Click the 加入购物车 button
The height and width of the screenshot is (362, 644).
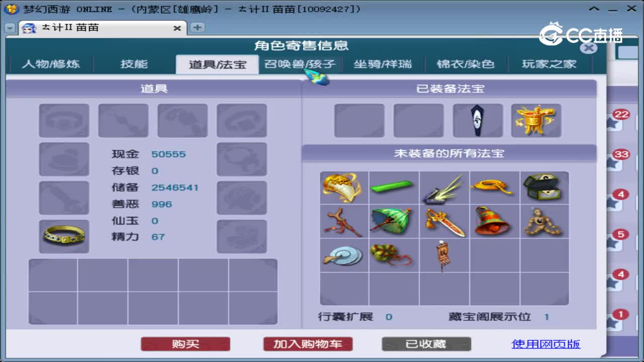307,344
